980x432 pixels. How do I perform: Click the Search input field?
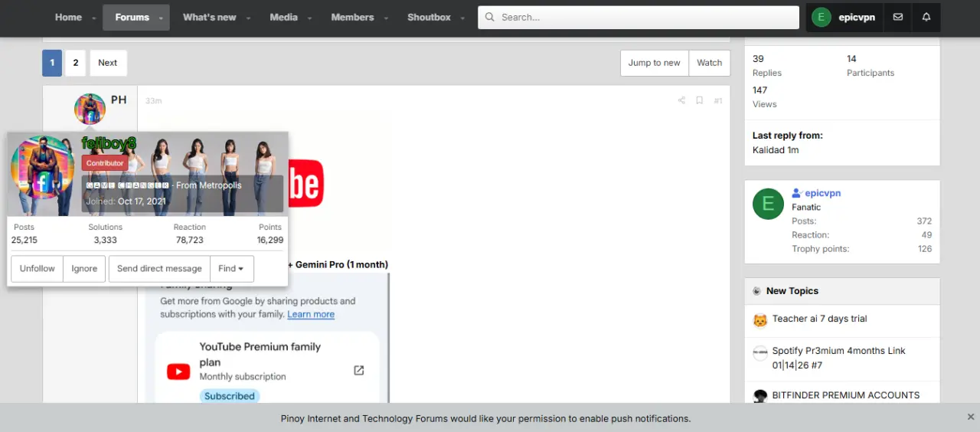[639, 17]
